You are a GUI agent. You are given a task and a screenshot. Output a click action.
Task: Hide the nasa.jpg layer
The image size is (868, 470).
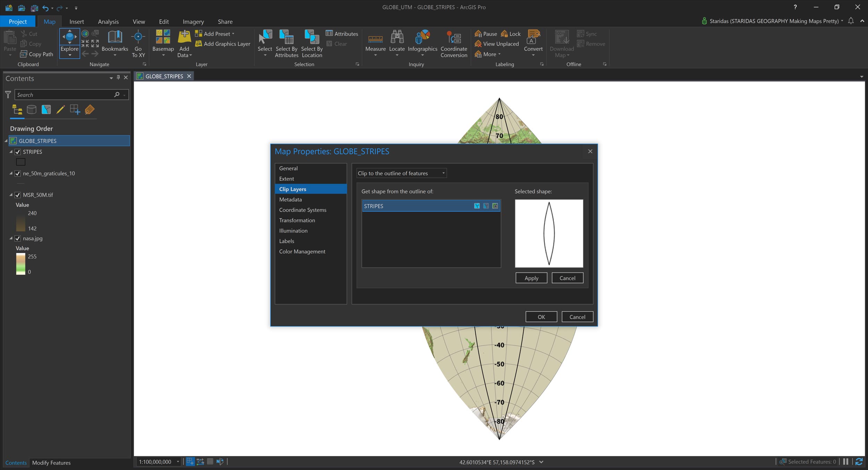click(x=18, y=238)
